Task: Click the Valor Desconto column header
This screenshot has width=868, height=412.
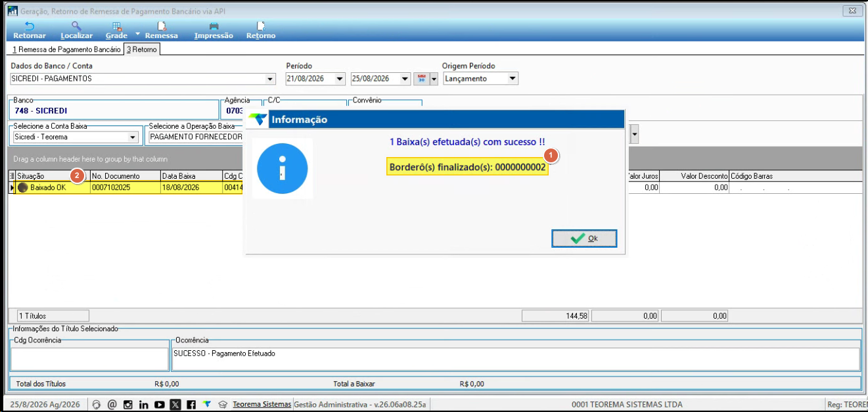Action: tap(695, 176)
